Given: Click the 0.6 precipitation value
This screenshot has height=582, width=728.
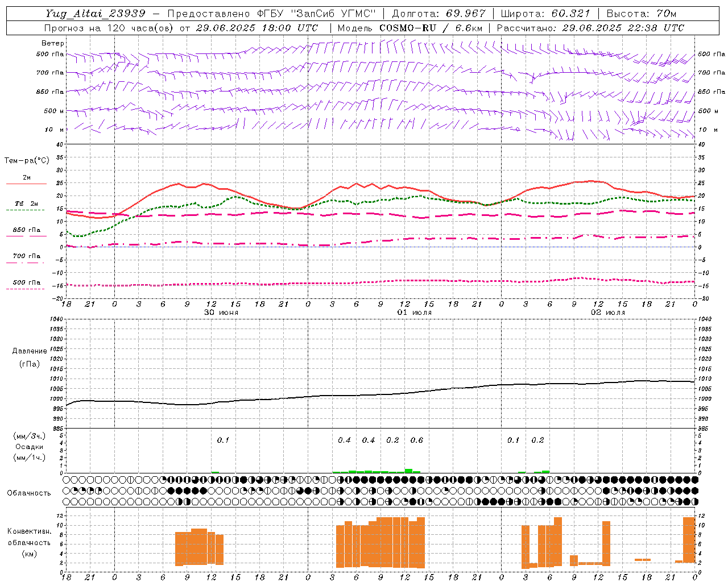Looking at the screenshot, I should pos(417,440).
